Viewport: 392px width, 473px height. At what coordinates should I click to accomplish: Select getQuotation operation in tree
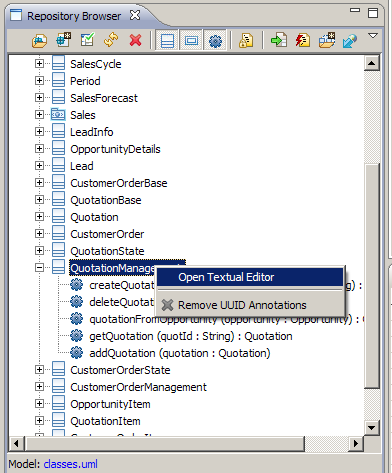(x=191, y=336)
